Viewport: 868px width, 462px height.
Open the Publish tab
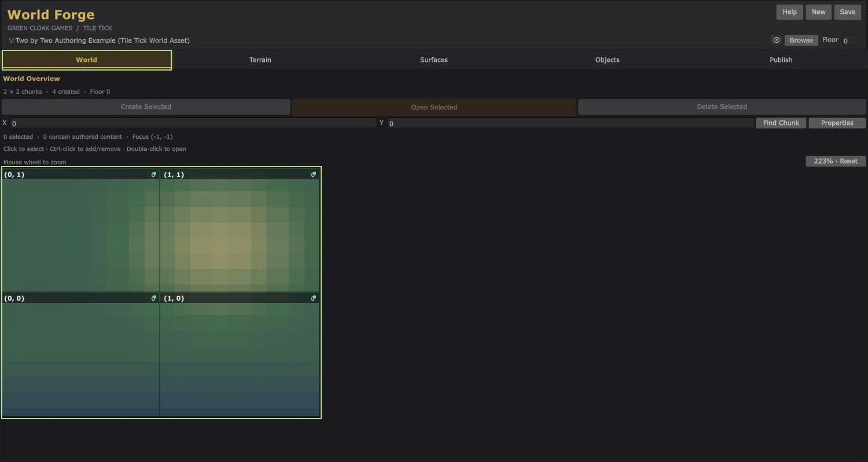tap(781, 60)
